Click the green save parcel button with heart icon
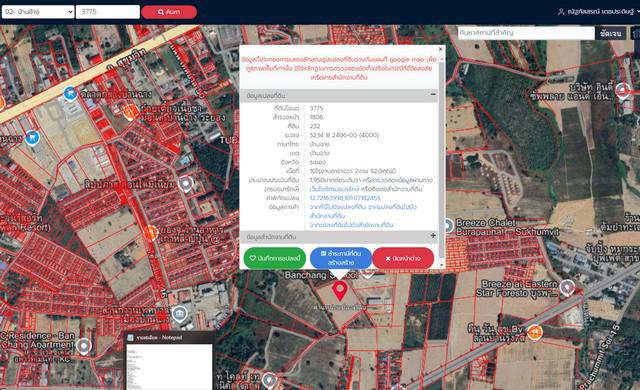The image size is (640, 390). 275,258
